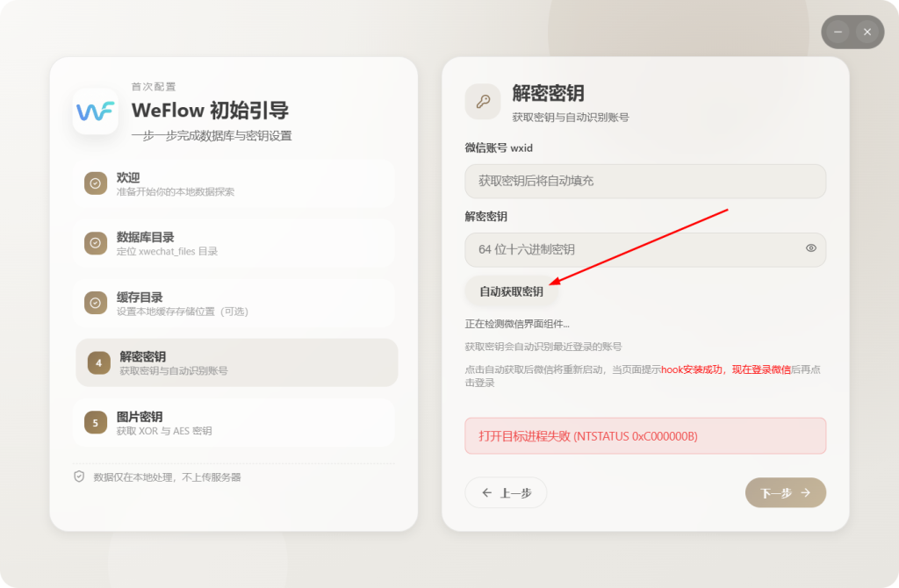Click the WeFlow app logo
The image size is (899, 588).
[96, 111]
